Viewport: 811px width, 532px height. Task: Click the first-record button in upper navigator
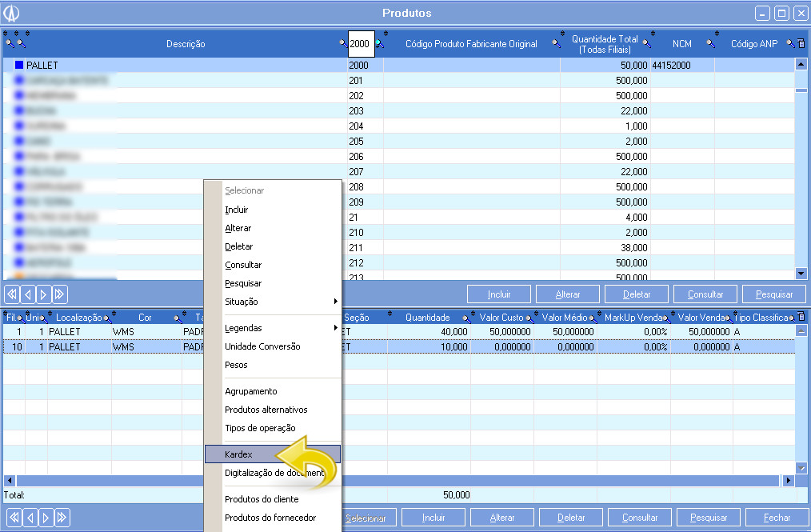[12, 294]
